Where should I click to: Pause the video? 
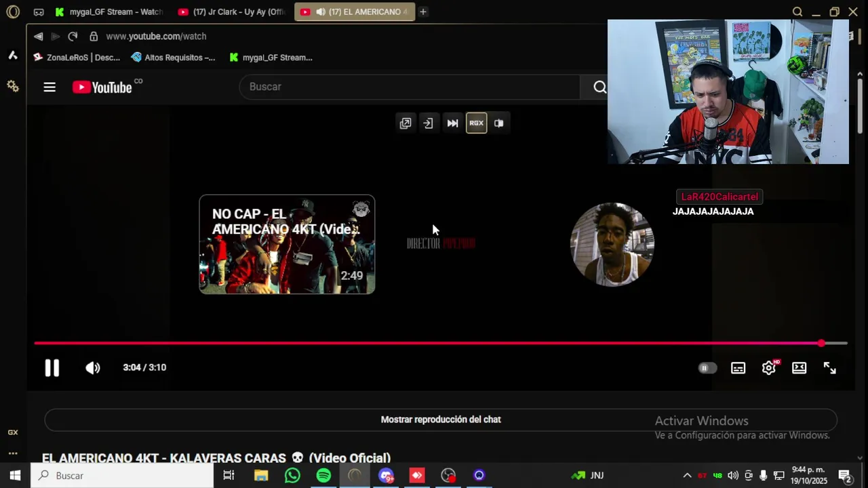[52, 367]
